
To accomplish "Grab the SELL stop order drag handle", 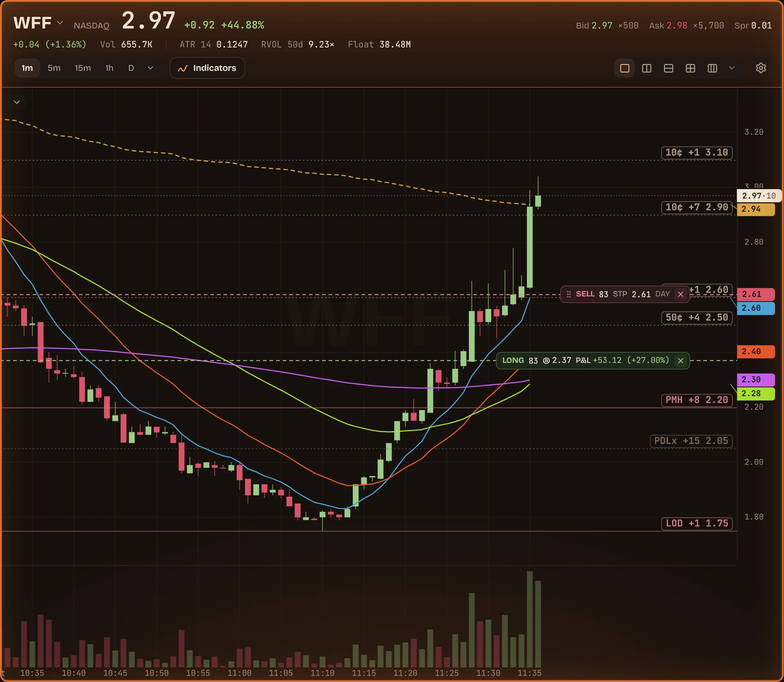I will pyautogui.click(x=569, y=294).
